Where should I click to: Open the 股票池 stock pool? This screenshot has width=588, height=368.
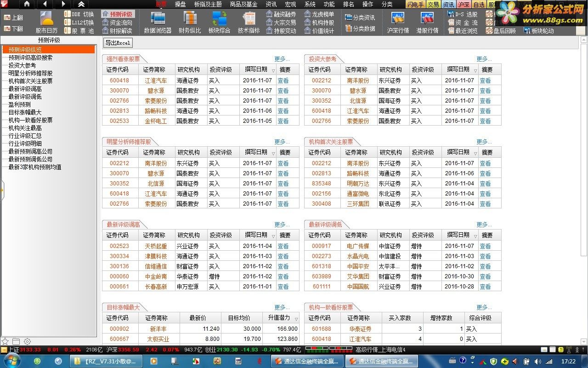[x=79, y=31]
